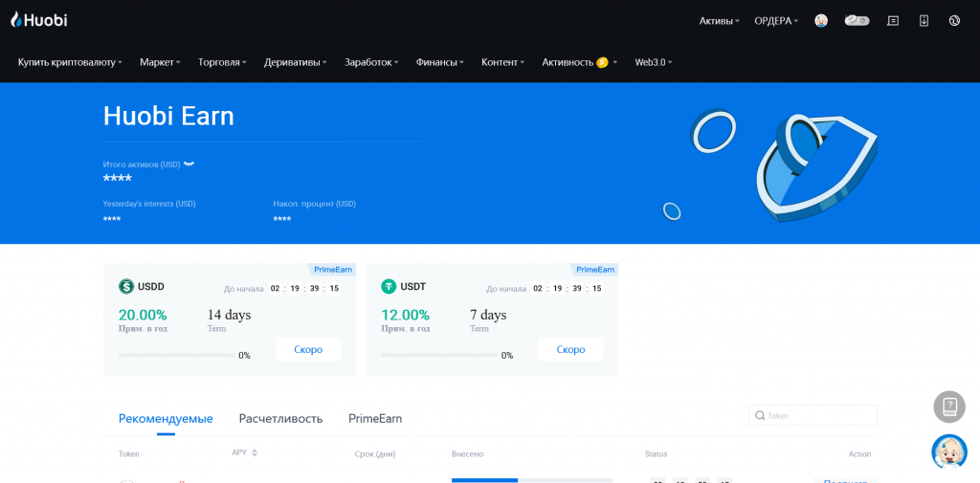Screen dimensions: 980x483
Task: Click the gold coin badge near Активность
Action: (603, 62)
